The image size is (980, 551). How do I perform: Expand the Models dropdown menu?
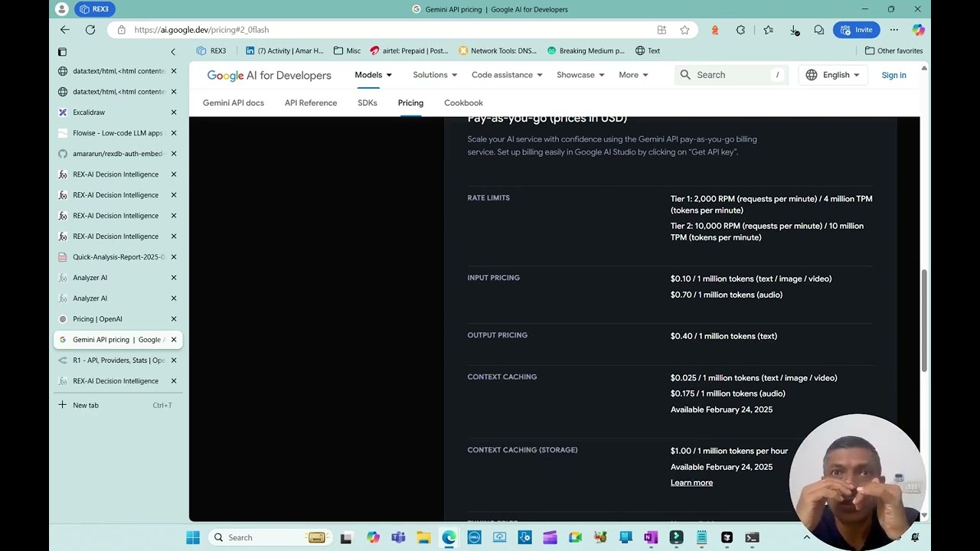click(373, 75)
